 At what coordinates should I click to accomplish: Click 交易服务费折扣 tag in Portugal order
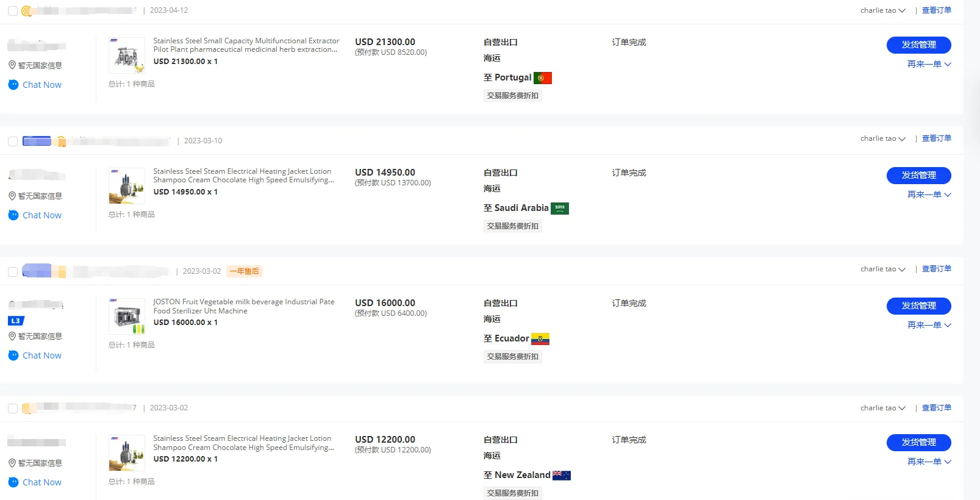(x=513, y=96)
